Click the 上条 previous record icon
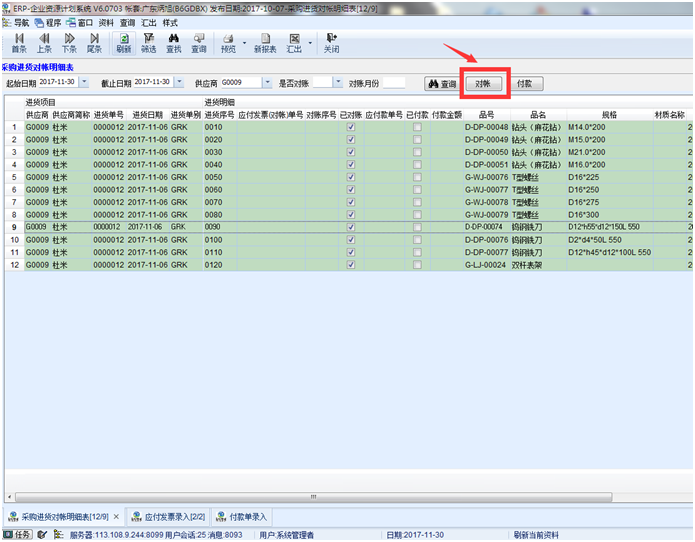Image resolution: width=695 pixels, height=542 pixels. tap(44, 42)
